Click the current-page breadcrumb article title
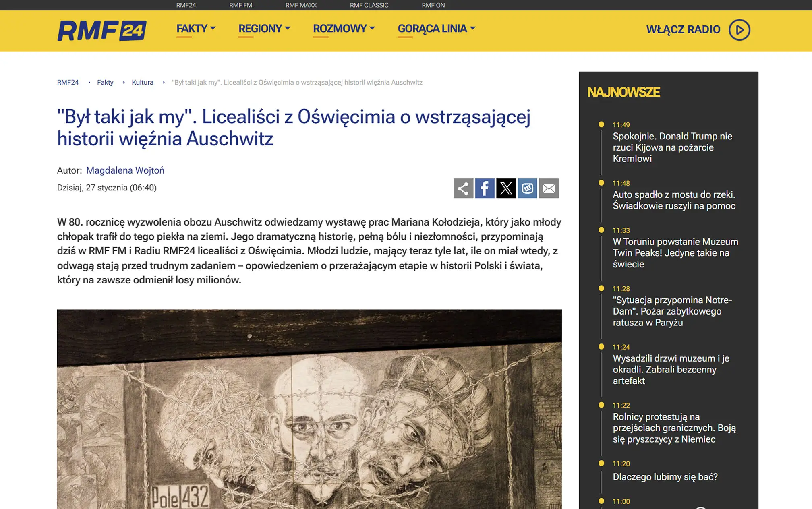This screenshot has height=509, width=812. [297, 82]
